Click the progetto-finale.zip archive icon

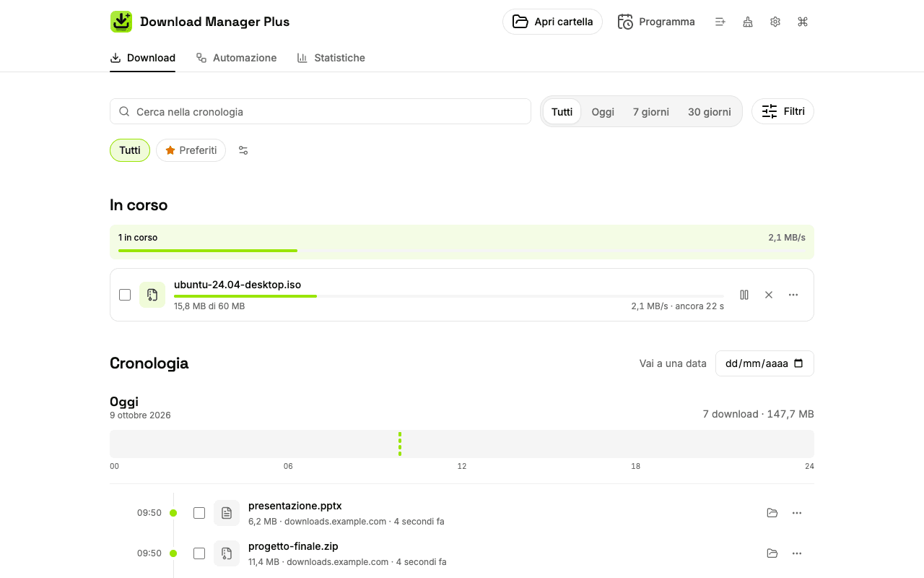227,553
